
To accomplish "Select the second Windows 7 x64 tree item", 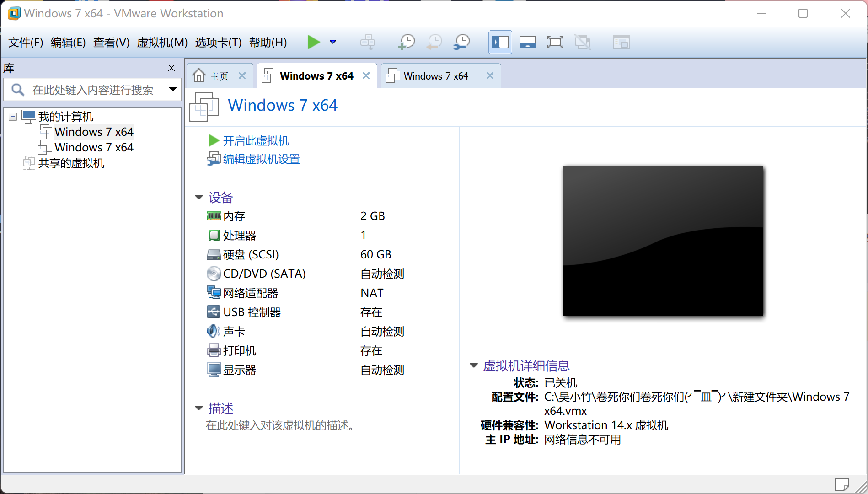I will [x=94, y=148].
